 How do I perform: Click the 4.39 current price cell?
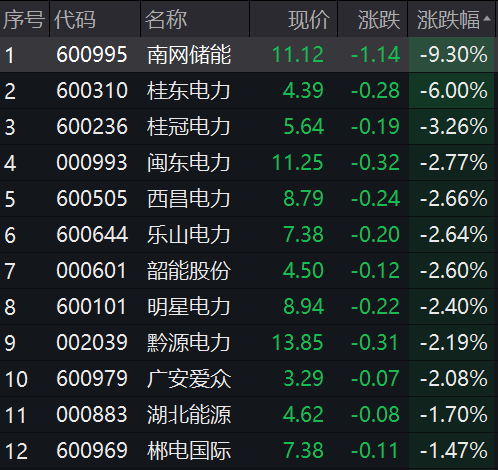(x=303, y=90)
